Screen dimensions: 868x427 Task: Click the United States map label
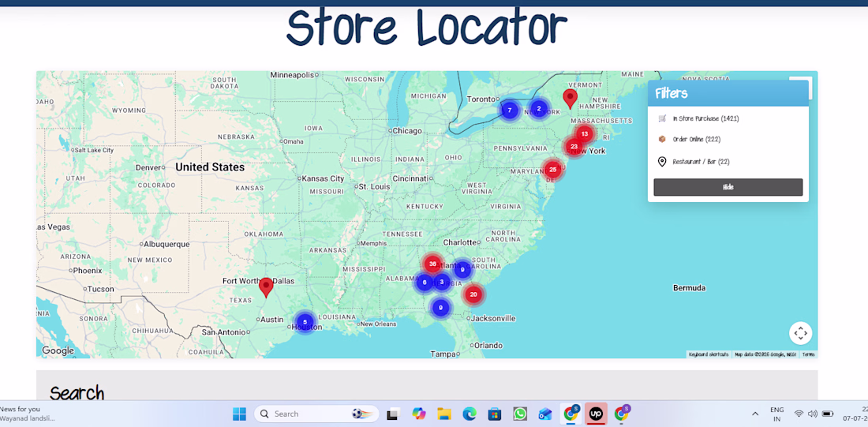coord(210,167)
